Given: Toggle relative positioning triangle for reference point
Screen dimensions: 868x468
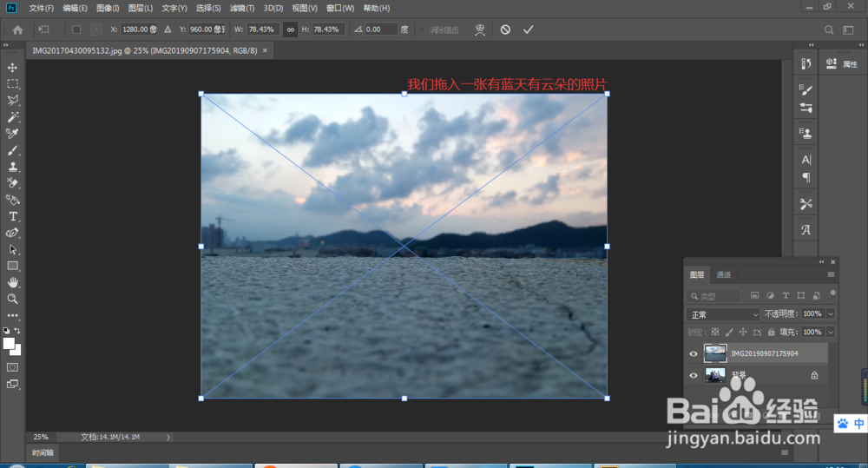Looking at the screenshot, I should (168, 30).
